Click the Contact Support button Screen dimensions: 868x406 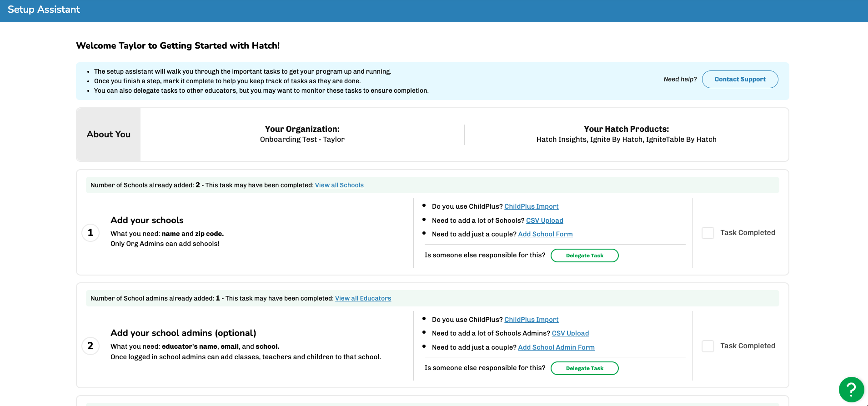coord(740,79)
